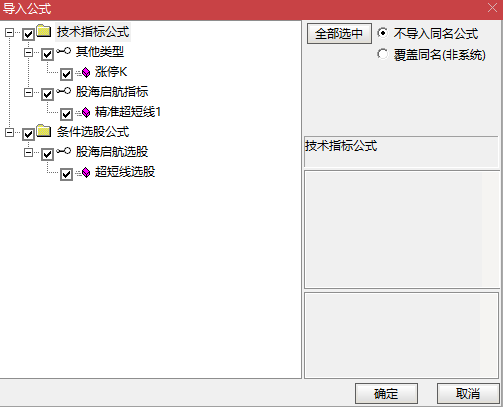Click the folder icon beside 条件选股公式

(x=44, y=131)
